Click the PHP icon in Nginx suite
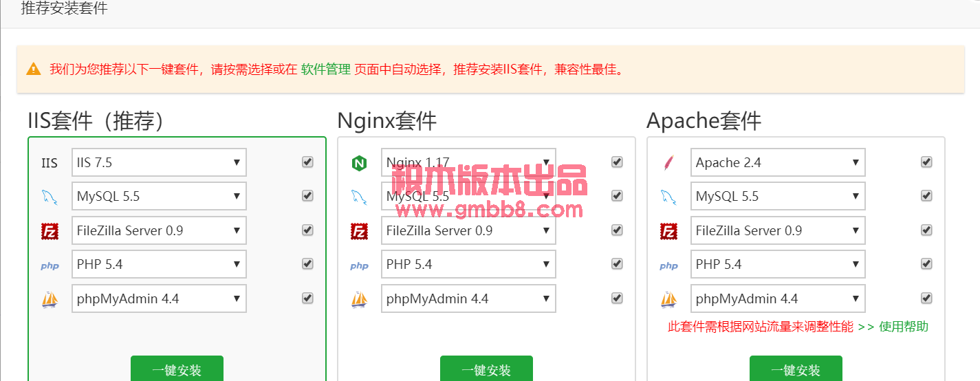 [359, 266]
